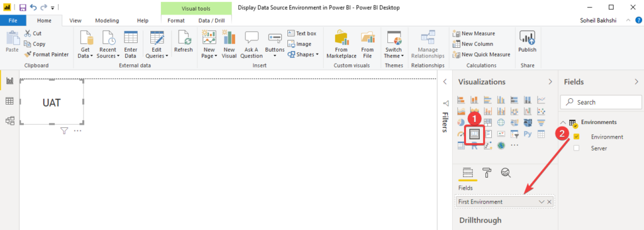Open the File menu

tap(13, 21)
